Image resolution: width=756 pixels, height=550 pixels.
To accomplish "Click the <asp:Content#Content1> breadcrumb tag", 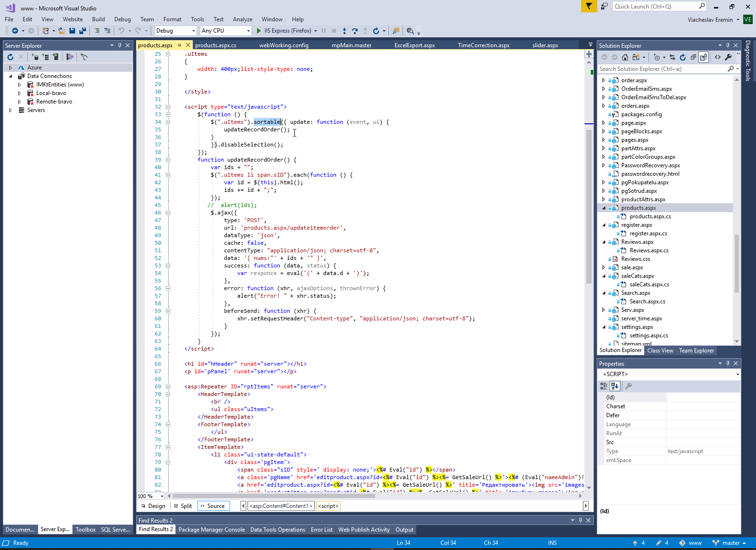I will pos(281,506).
